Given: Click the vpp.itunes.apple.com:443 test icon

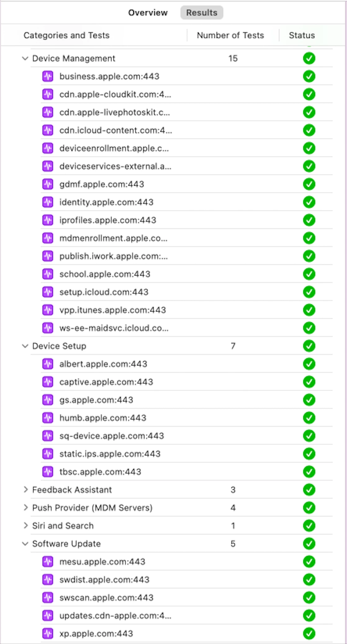Looking at the screenshot, I should pyautogui.click(x=48, y=310).
